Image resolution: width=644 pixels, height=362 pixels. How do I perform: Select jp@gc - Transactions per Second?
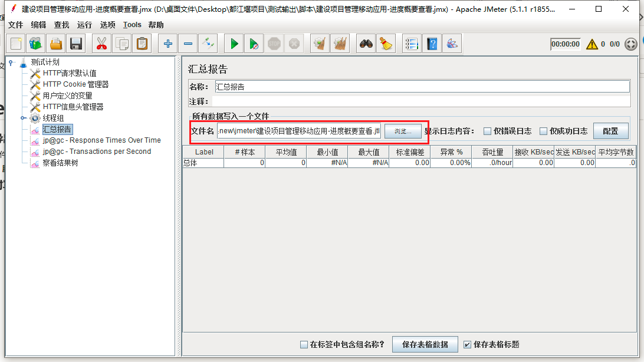[97, 152]
